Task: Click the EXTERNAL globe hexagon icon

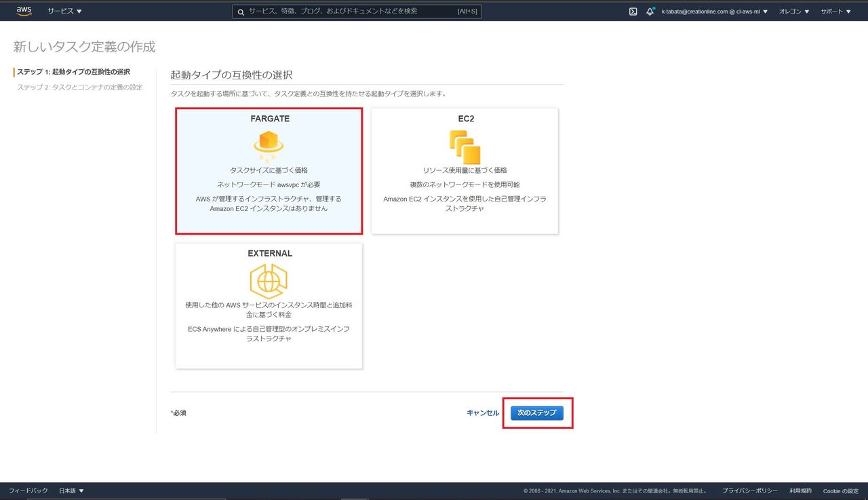Action: (x=269, y=280)
